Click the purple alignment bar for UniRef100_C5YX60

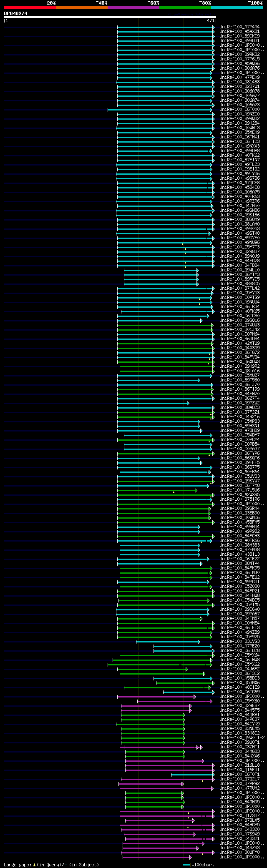174,701
